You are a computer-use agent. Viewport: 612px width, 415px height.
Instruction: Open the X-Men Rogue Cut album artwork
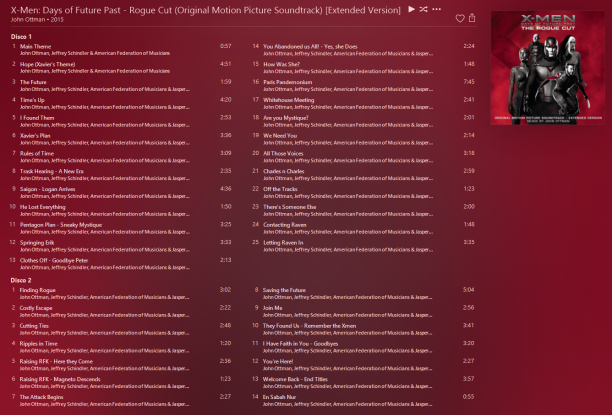547,68
